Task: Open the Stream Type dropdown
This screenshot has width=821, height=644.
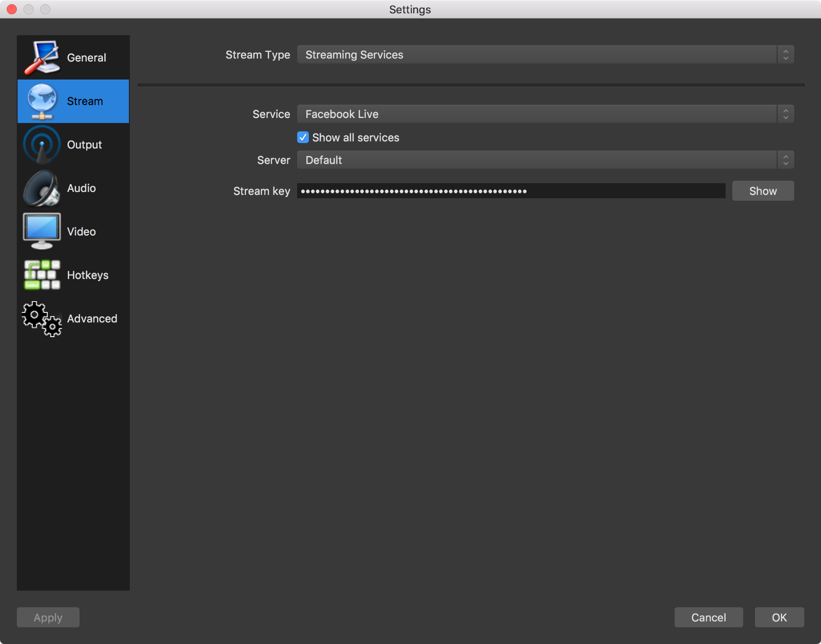Action: [545, 55]
